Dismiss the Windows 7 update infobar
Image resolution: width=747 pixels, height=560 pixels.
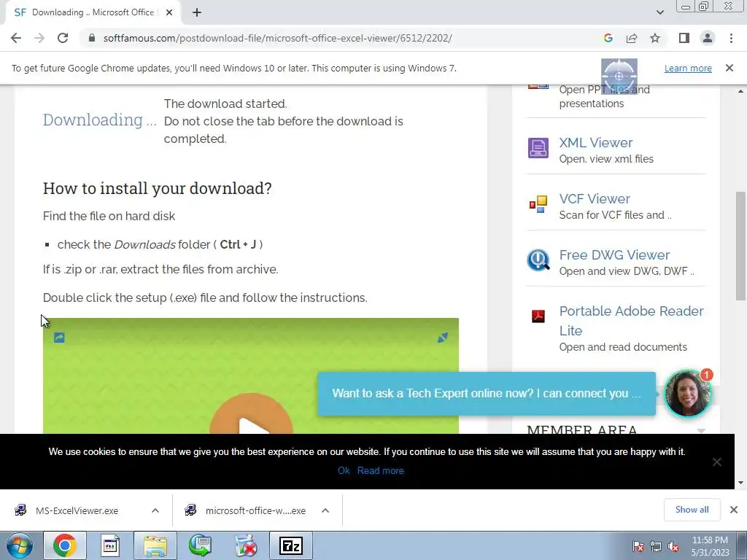(729, 68)
